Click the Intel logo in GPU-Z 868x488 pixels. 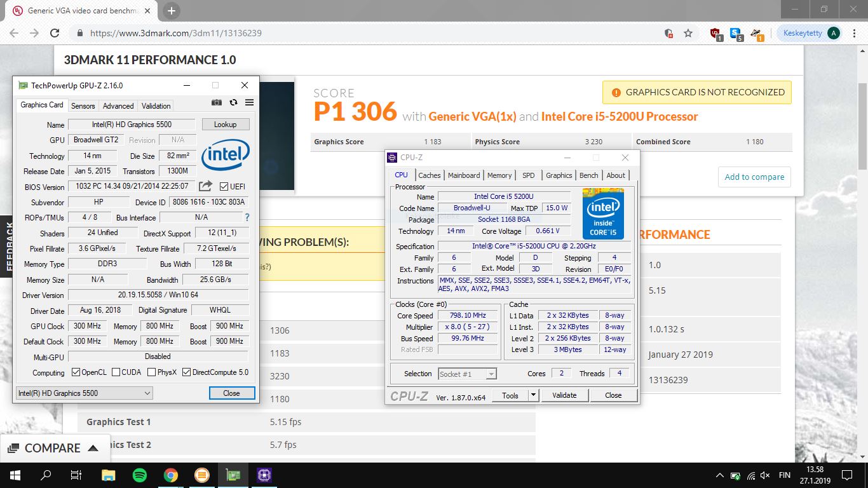pyautogui.click(x=226, y=156)
